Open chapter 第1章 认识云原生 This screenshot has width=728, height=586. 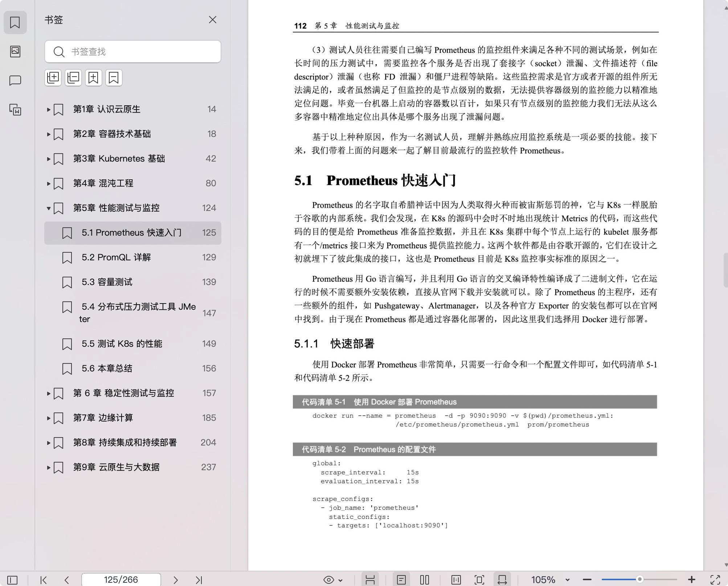[x=107, y=109]
